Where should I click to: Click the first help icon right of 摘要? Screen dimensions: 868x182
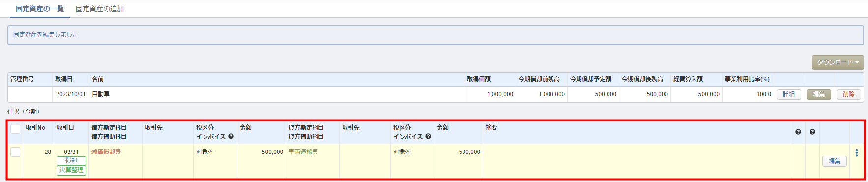[798, 132]
